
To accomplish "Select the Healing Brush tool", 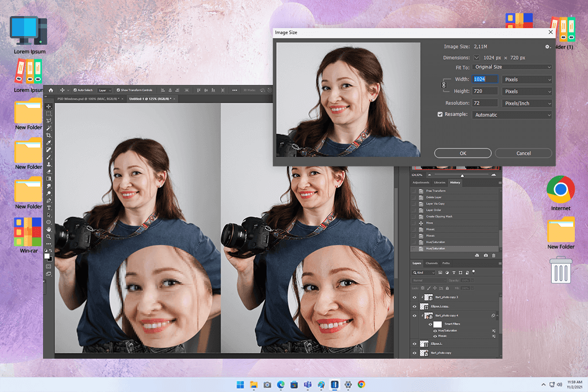I will pyautogui.click(x=48, y=150).
